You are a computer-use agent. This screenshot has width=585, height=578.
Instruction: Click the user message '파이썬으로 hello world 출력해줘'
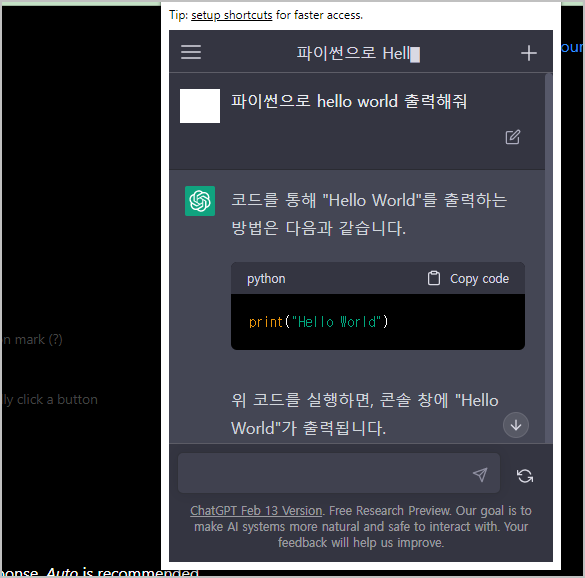[x=349, y=101]
